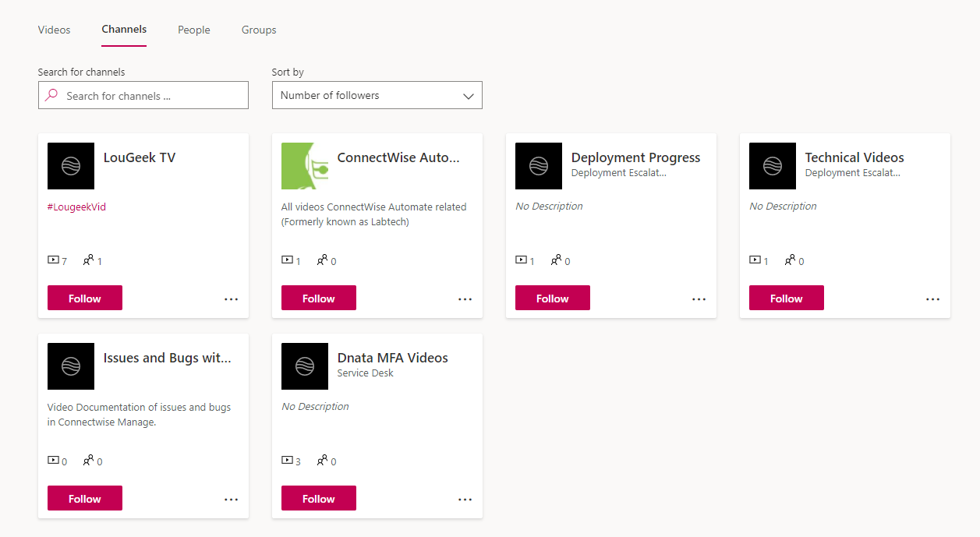Open the People tab
This screenshot has height=537, width=980.
[194, 30]
